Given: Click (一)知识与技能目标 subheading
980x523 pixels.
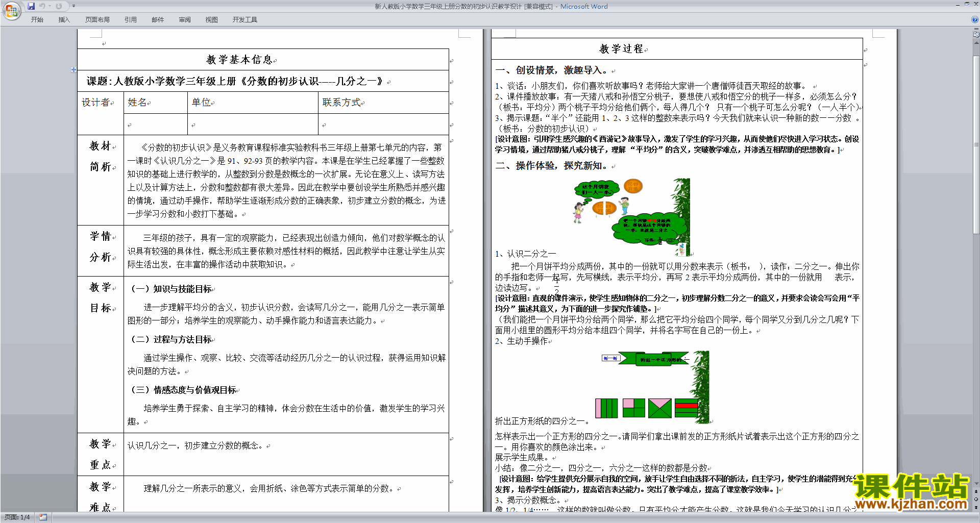Looking at the screenshot, I should pos(171,289).
